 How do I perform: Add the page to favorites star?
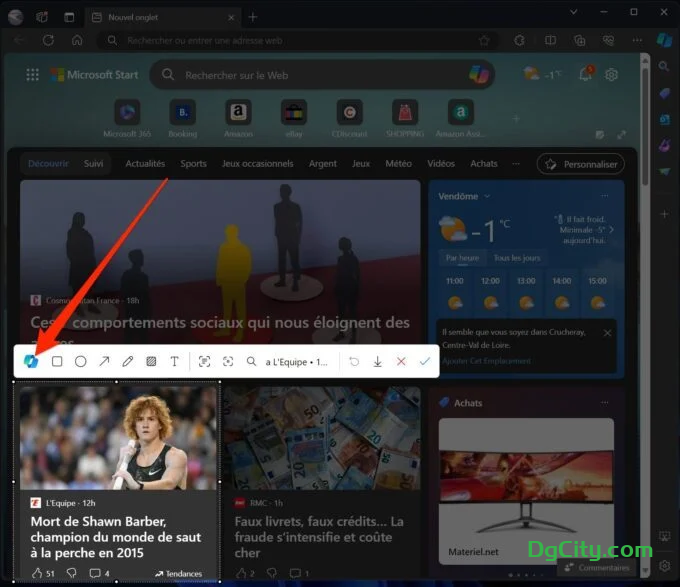tap(484, 41)
